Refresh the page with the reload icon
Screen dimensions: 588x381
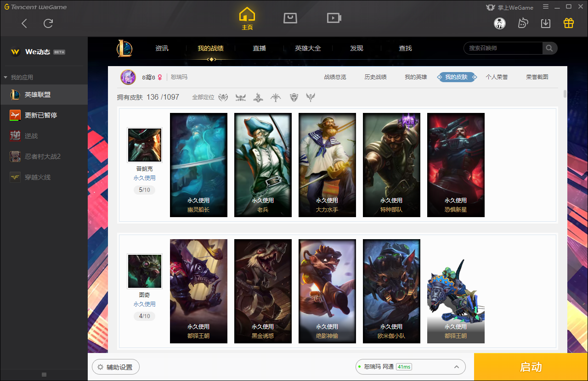click(x=48, y=23)
